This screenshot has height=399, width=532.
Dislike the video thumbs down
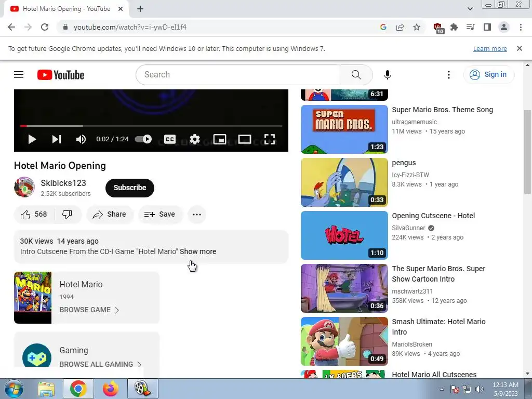pyautogui.click(x=67, y=215)
